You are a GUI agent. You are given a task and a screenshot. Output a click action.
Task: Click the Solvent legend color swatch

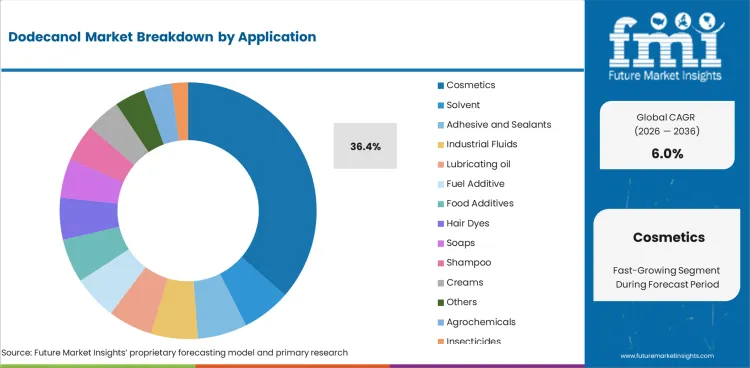(x=441, y=105)
